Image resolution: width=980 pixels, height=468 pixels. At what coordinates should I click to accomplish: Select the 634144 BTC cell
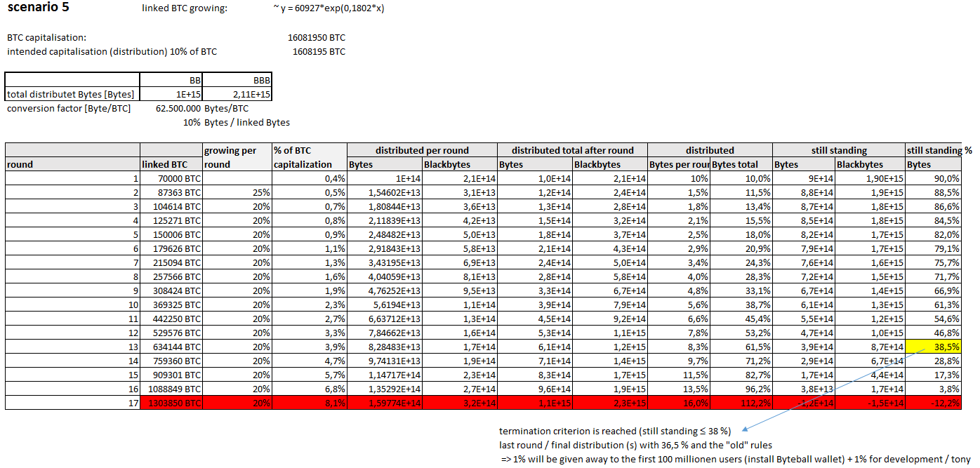pos(171,347)
